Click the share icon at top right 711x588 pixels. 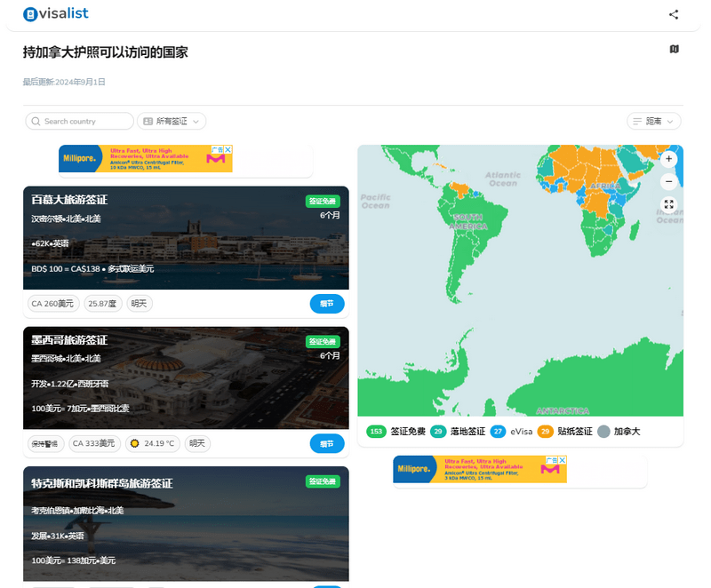674,13
